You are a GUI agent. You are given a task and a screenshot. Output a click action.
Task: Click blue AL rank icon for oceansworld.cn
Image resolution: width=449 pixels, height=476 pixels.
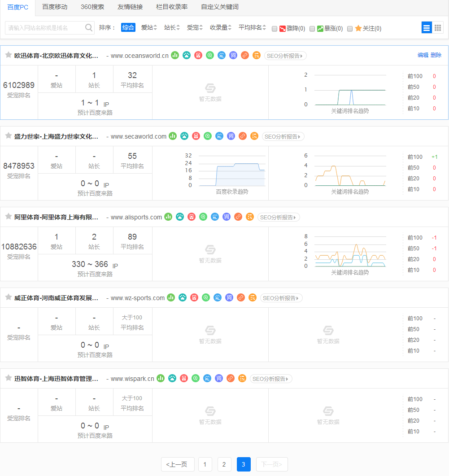point(222,55)
